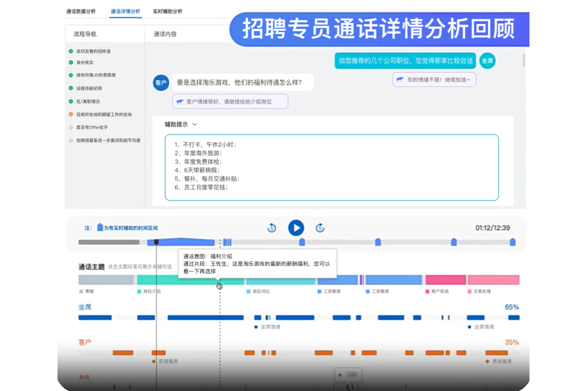The image size is (588, 391).
Task: Click the assistant icon in 客户情绪很好 hint
Action: coord(180,102)
